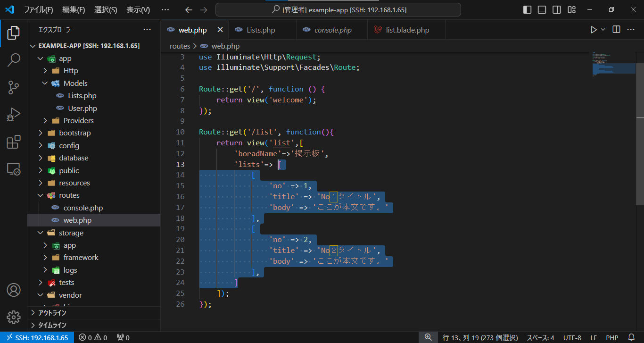Image resolution: width=644 pixels, height=343 pixels.
Task: Go back with the left arrow
Action: pyautogui.click(x=189, y=9)
